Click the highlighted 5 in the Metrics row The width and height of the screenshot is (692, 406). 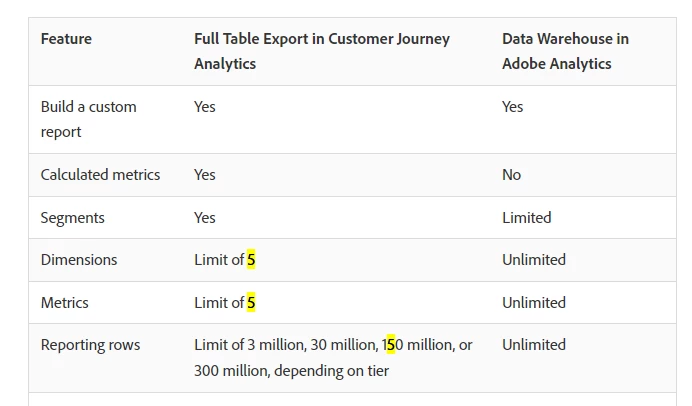pyautogui.click(x=252, y=303)
